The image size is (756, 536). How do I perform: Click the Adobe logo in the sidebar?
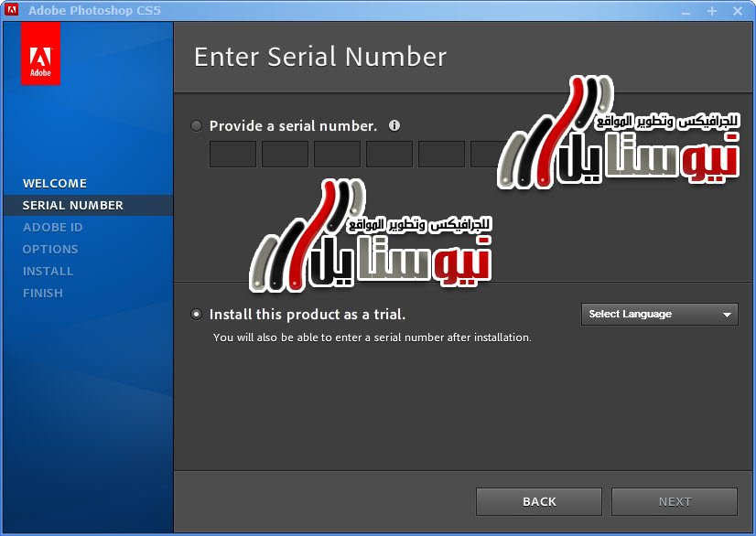tap(40, 53)
